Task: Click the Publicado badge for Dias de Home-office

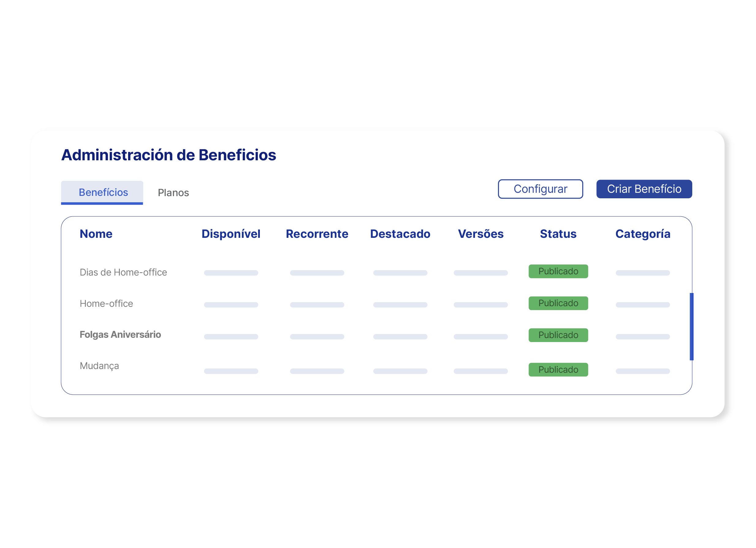Action: coord(558,271)
